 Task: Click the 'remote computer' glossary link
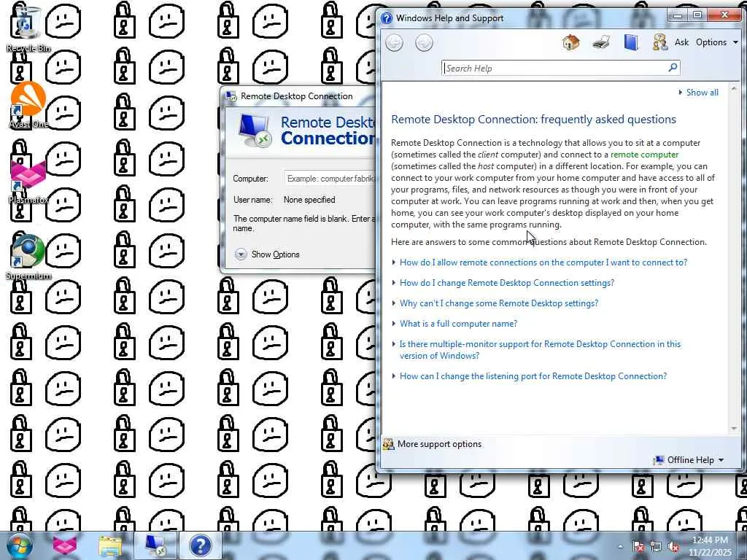pos(645,155)
